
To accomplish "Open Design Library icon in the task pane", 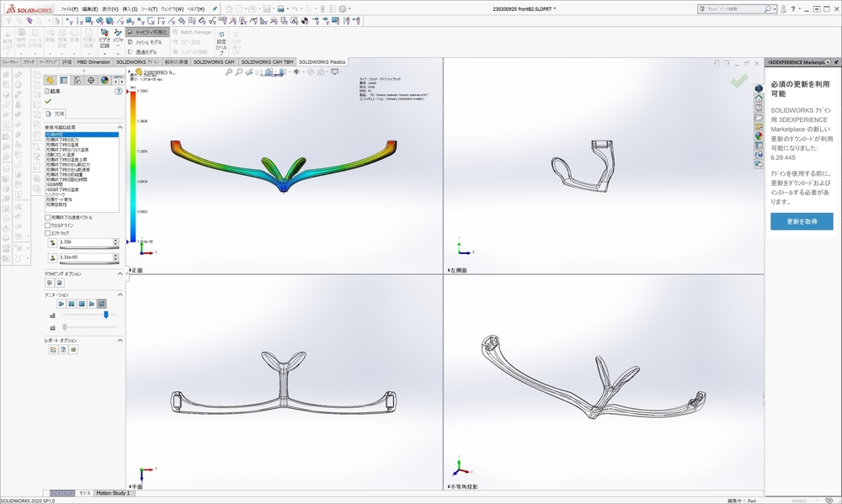I will [759, 108].
